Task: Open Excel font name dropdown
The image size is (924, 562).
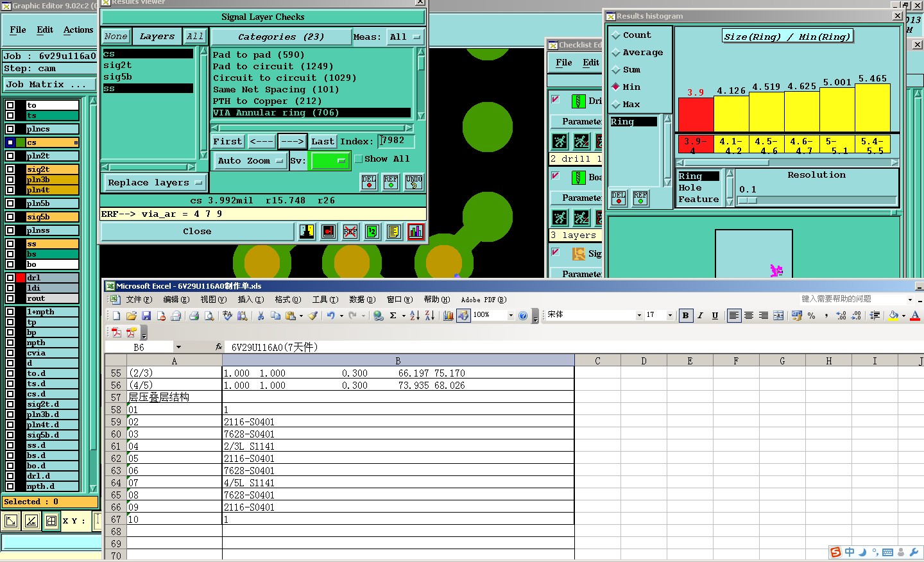Action: [639, 315]
